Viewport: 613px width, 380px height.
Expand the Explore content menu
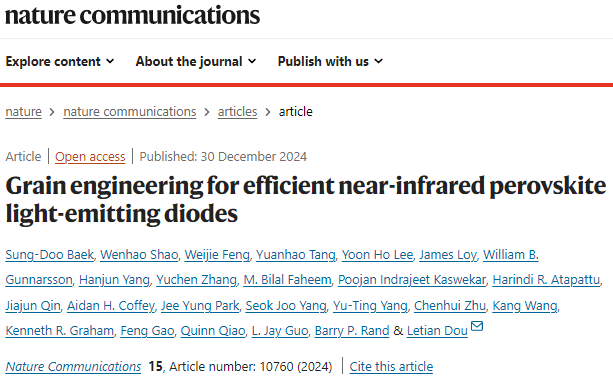pos(60,61)
